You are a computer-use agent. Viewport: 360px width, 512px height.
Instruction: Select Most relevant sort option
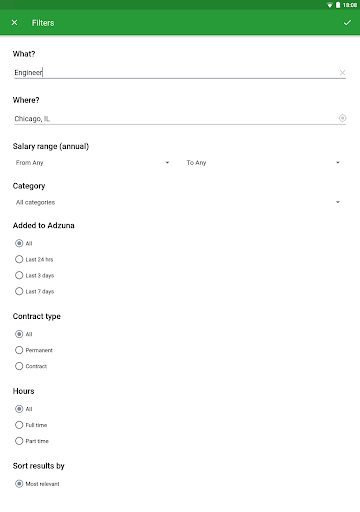pyautogui.click(x=37, y=484)
